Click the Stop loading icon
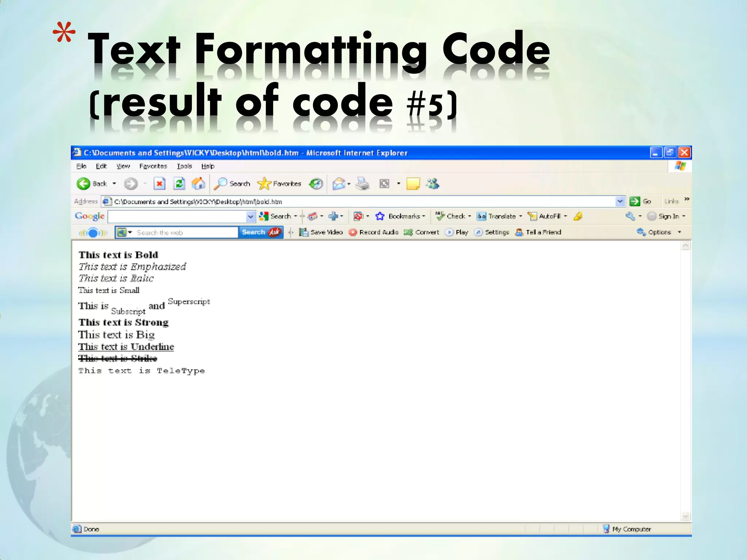Screen dimensions: 747x560 pyautogui.click(x=159, y=184)
